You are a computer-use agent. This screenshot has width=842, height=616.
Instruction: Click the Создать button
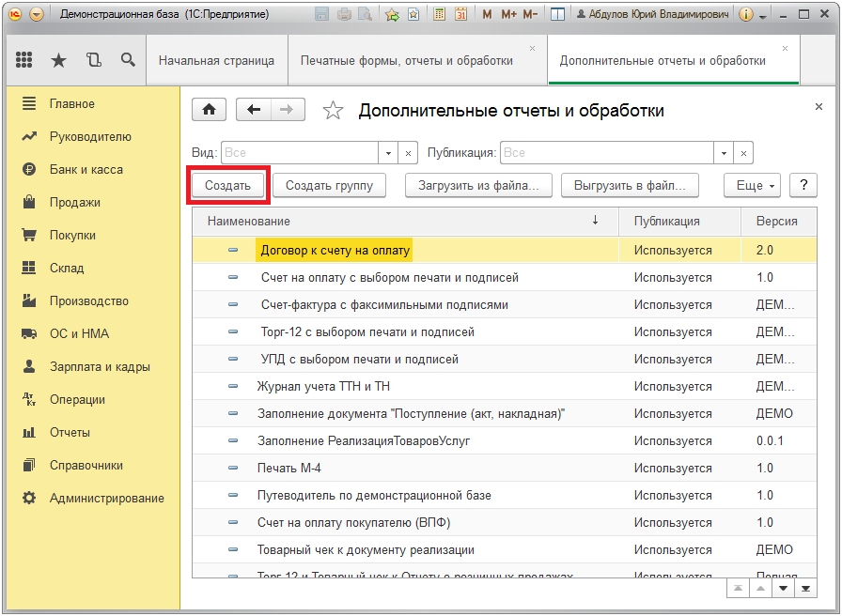pyautogui.click(x=228, y=185)
